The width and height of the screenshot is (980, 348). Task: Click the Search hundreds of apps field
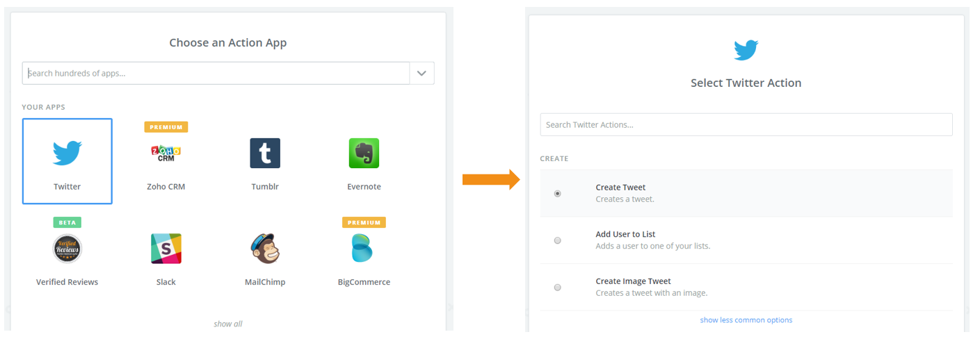tap(216, 73)
